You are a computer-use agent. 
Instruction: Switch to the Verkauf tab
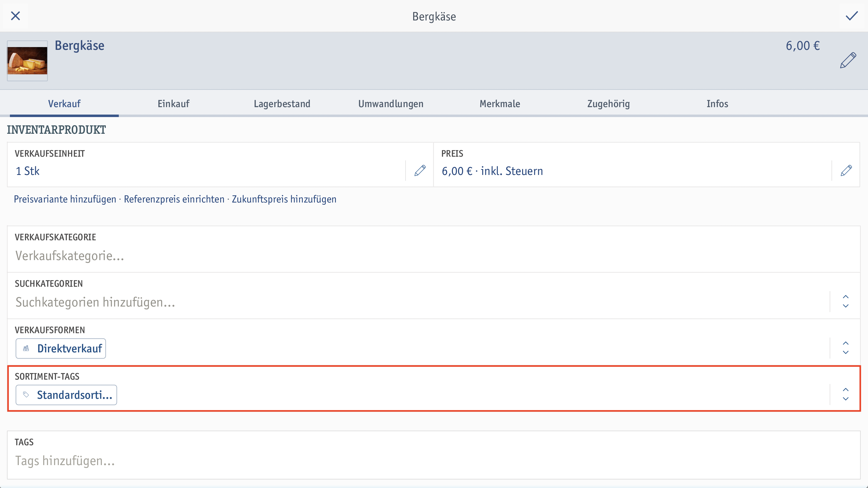(x=64, y=103)
